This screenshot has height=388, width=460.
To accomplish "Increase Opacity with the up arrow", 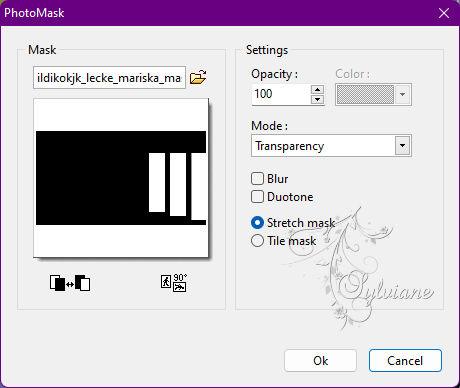I will tap(317, 90).
